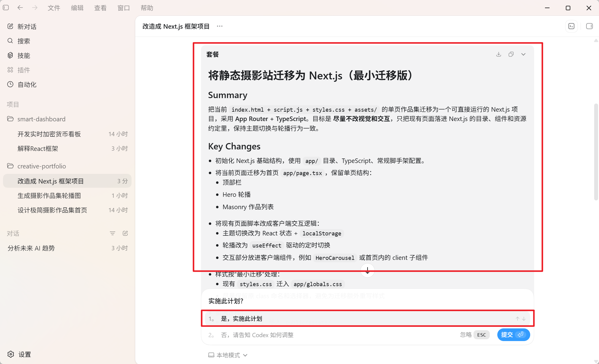
Task: Toggle the right side panel icon
Action: [x=589, y=26]
